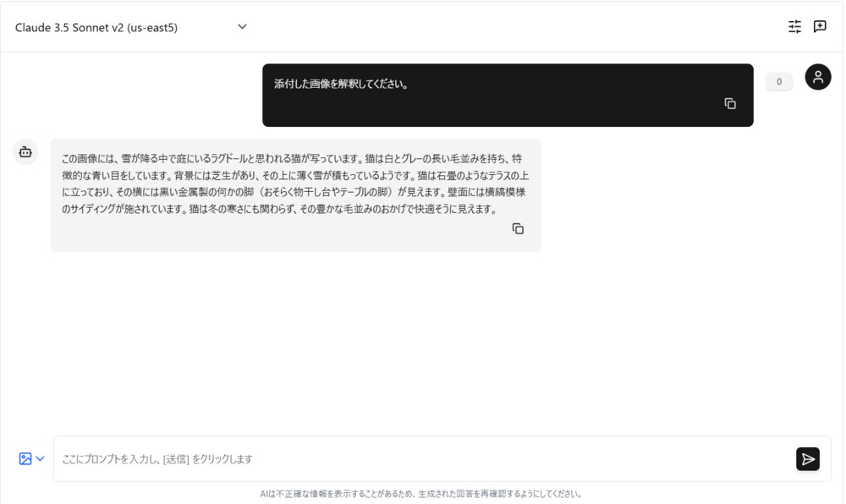
Task: Focus the prompt input field
Action: tap(338, 458)
